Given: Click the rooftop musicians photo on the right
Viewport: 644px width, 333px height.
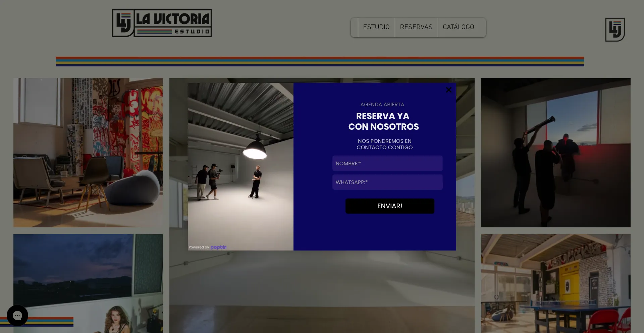Looking at the screenshot, I should pos(556,153).
